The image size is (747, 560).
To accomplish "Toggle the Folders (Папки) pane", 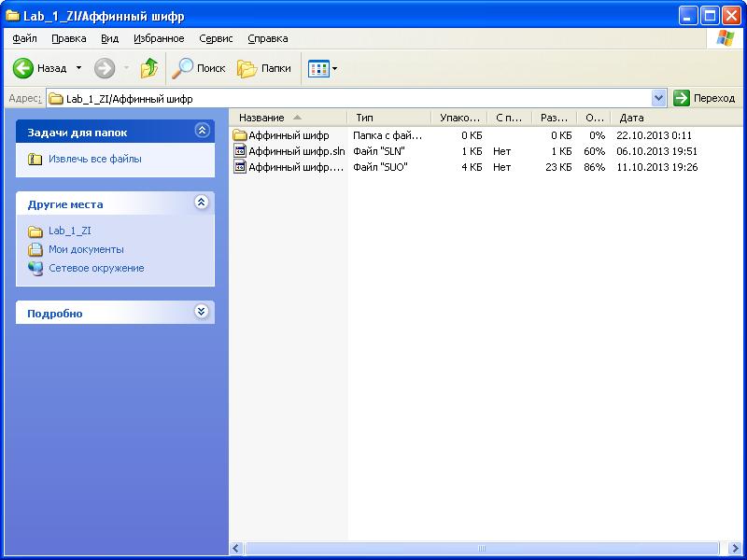I will point(264,68).
